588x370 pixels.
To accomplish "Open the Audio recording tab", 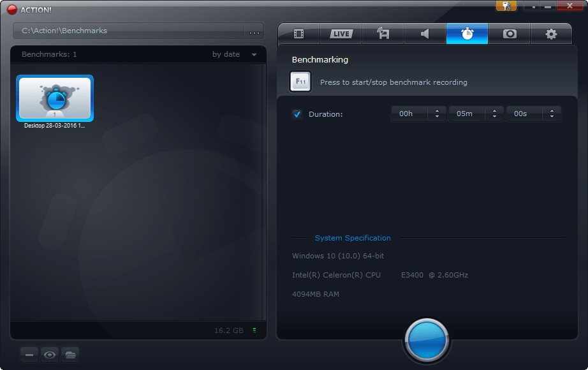I will click(x=425, y=34).
